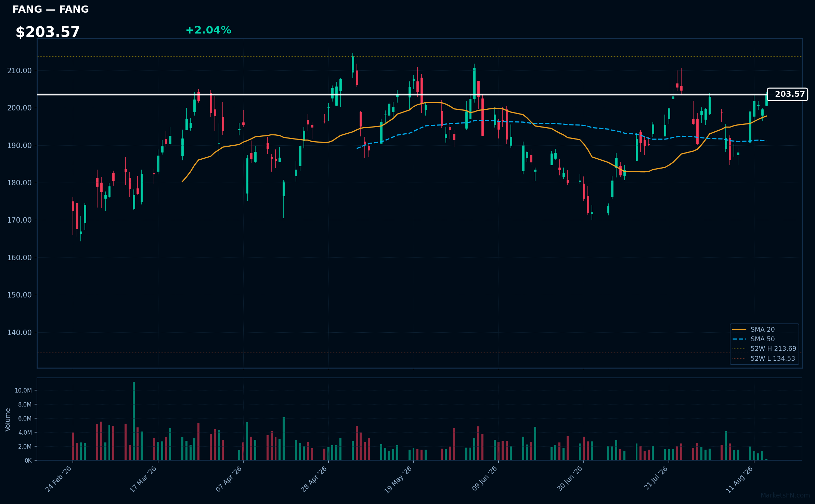Click the 17 Mar '26 date label
815x504 pixels.
pyautogui.click(x=143, y=479)
